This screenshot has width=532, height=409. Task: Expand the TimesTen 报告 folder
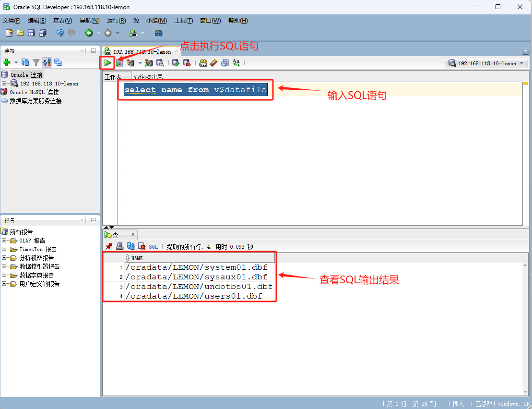pos(4,249)
